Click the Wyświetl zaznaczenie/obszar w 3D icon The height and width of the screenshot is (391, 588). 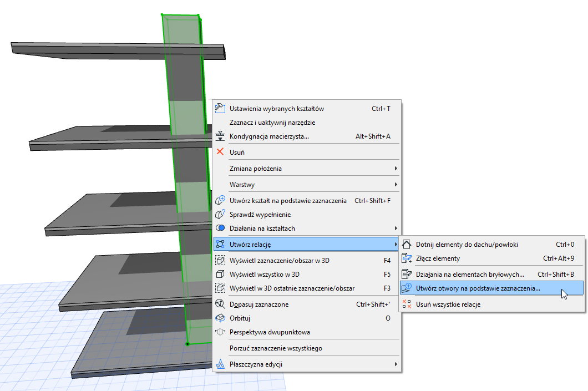(x=220, y=260)
